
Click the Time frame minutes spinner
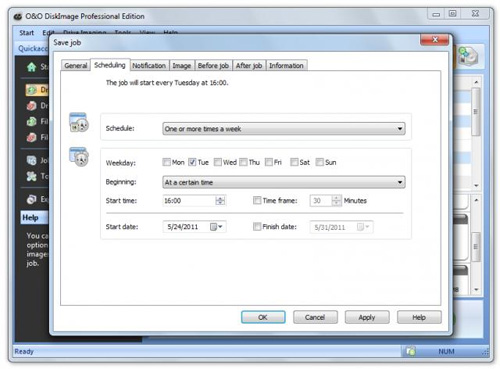pos(337,201)
